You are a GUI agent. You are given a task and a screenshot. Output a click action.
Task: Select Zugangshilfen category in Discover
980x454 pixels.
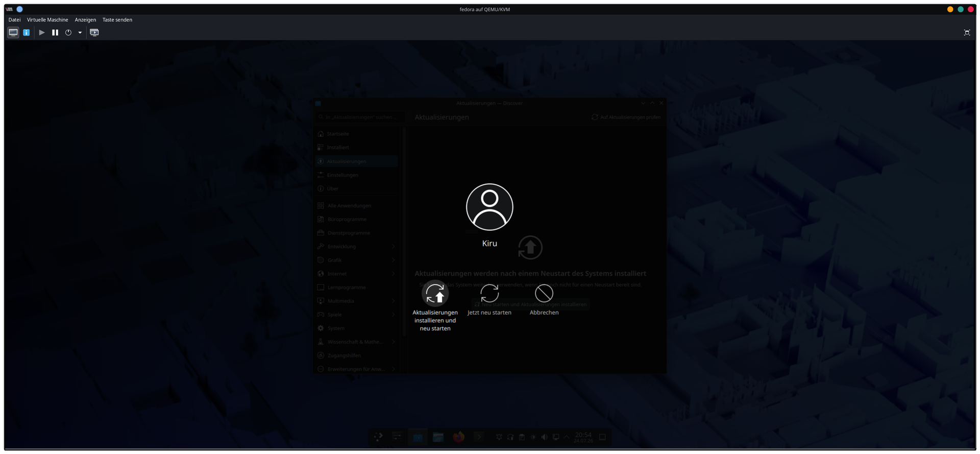(356, 355)
